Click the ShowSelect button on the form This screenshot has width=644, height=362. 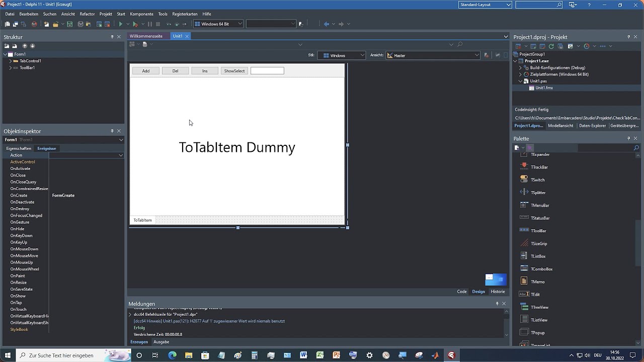[x=234, y=71]
